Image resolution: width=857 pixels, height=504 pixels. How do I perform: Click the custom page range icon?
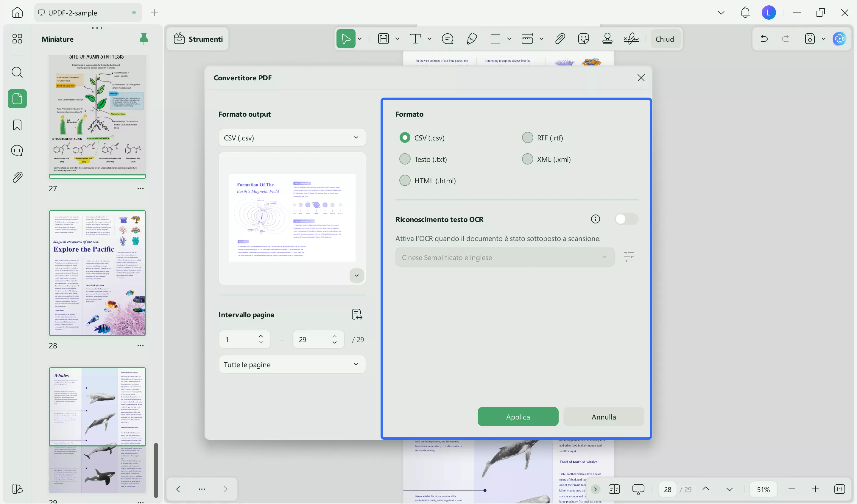pyautogui.click(x=357, y=314)
